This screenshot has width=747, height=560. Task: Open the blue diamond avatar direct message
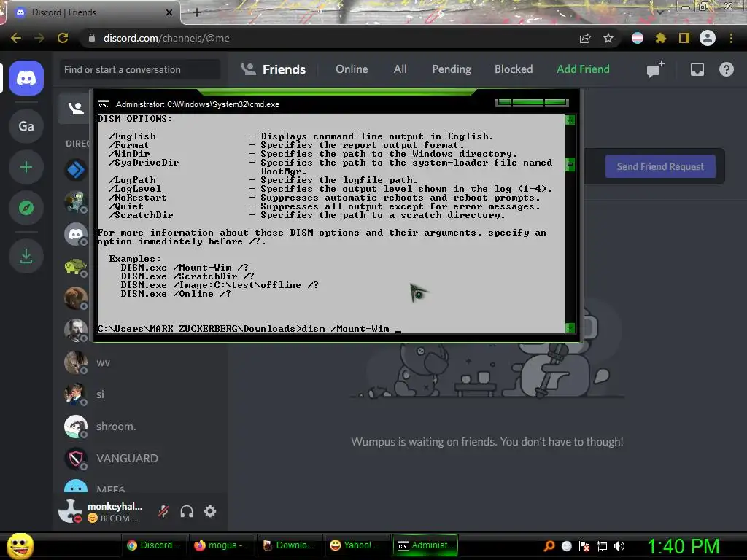pos(76,169)
